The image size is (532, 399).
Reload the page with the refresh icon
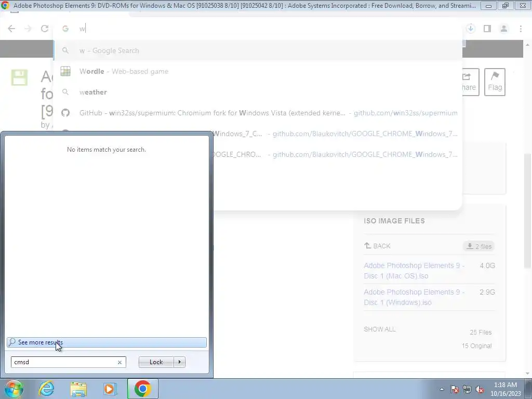click(x=45, y=29)
